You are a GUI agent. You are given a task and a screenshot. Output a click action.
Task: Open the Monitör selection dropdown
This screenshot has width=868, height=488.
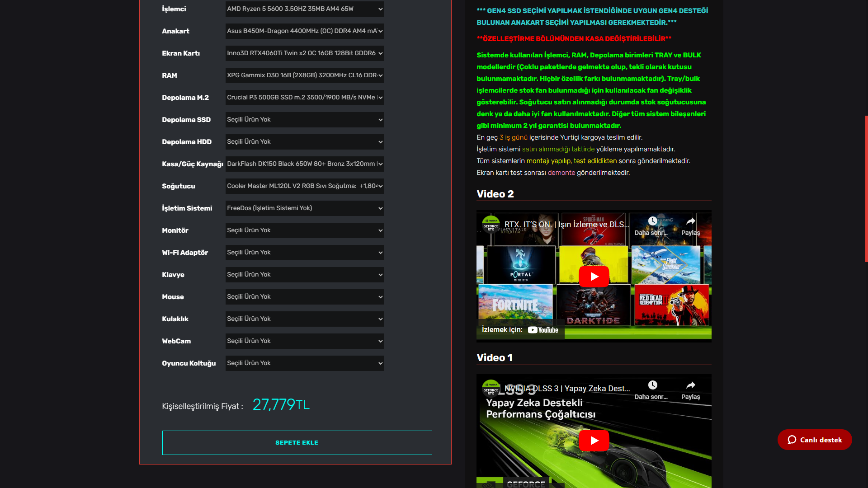click(304, 230)
